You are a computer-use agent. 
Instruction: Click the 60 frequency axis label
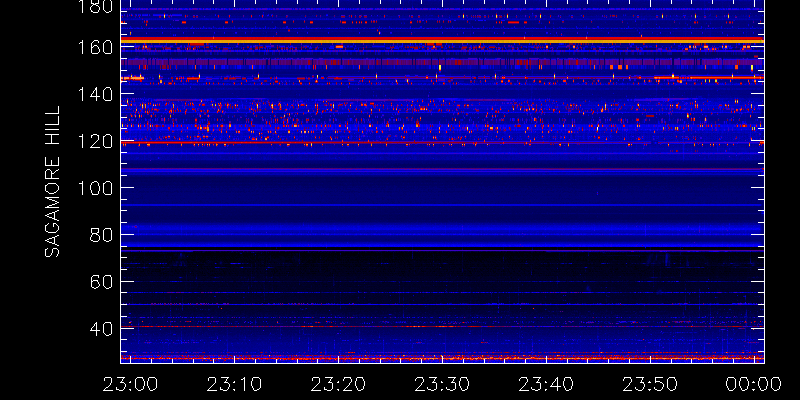click(101, 282)
